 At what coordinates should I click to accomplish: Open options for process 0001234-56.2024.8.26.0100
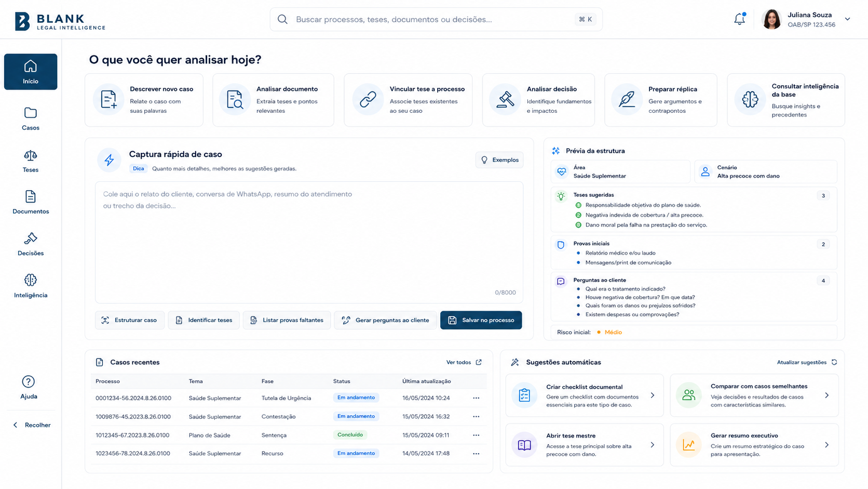coord(476,398)
